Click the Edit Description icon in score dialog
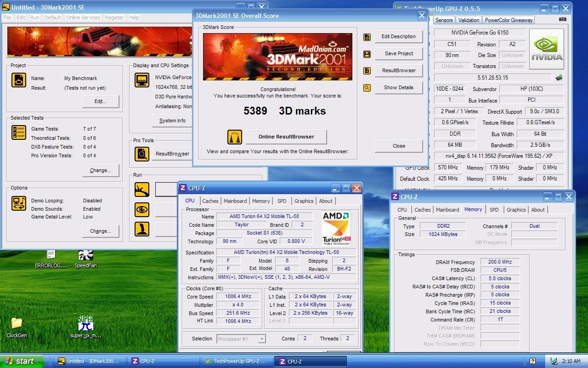 (x=367, y=37)
